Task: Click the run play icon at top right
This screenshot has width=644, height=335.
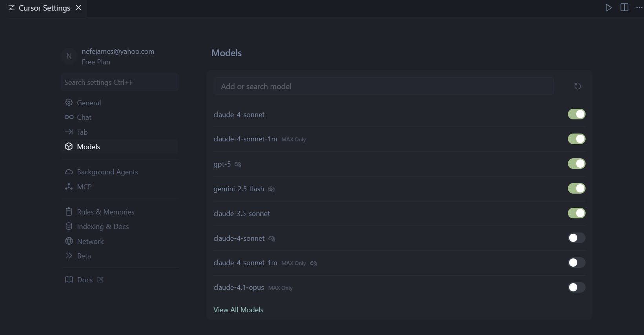Action: point(608,8)
